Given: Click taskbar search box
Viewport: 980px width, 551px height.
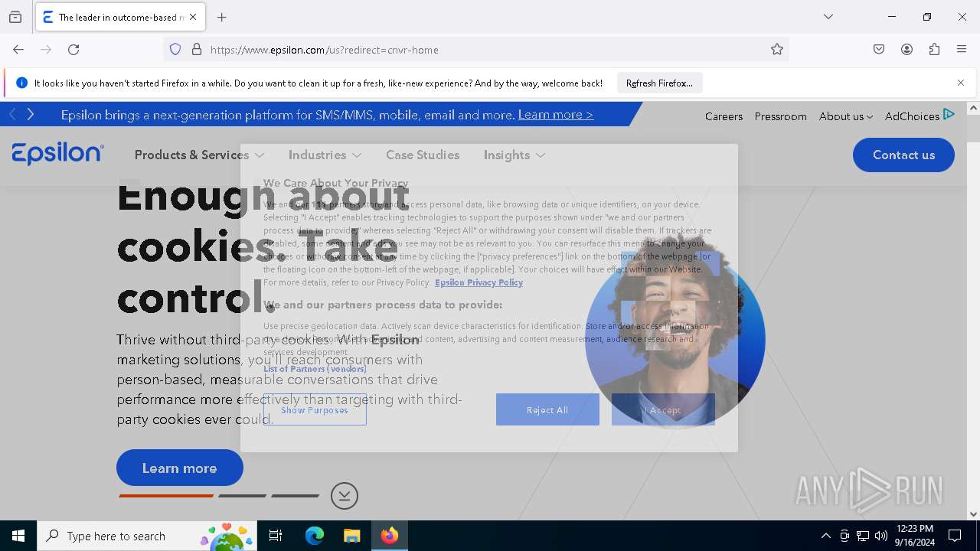Looking at the screenshot, I should point(147,536).
